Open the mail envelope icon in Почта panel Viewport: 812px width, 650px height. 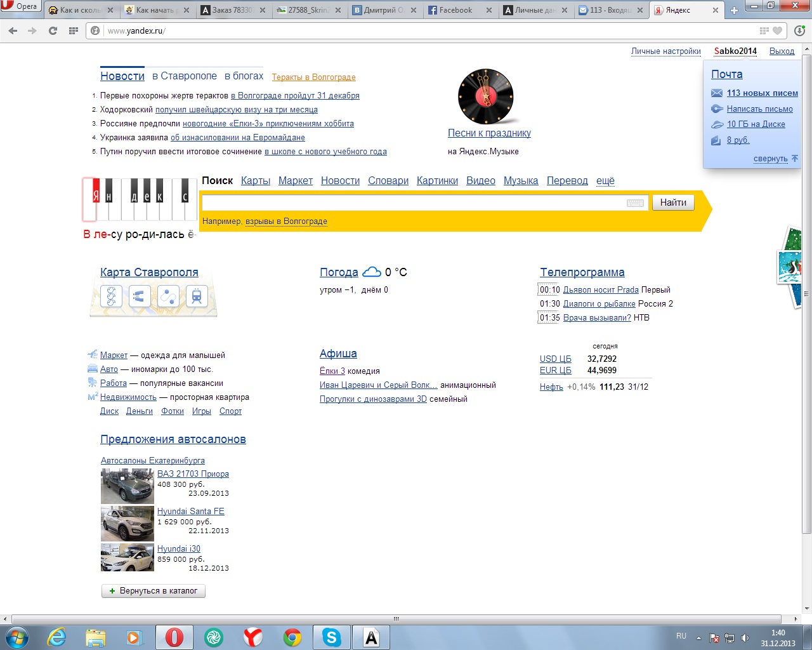717,93
